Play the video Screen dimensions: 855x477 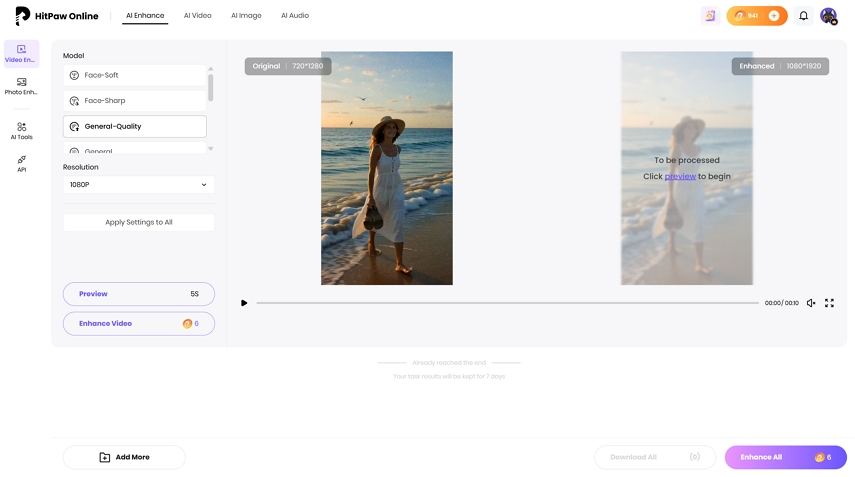(244, 303)
